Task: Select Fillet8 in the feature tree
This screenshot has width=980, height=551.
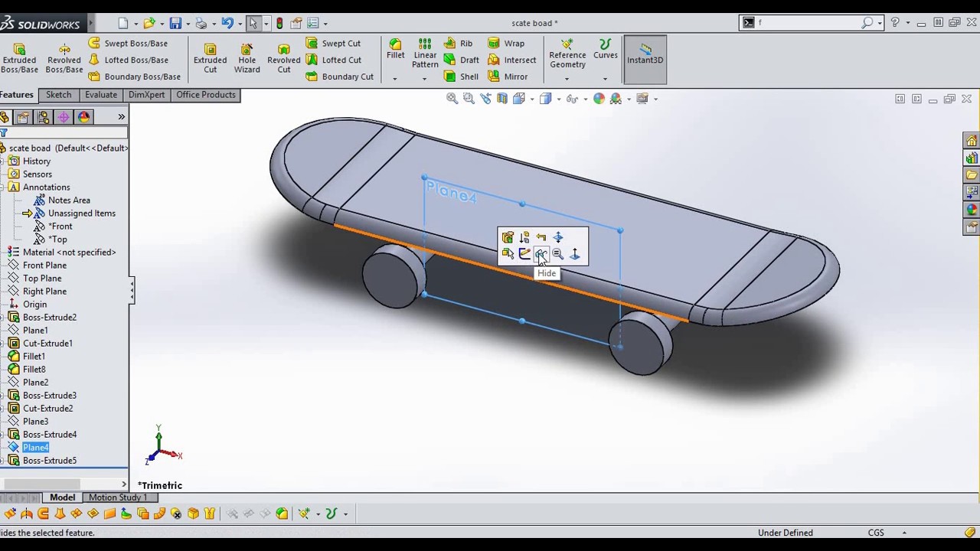Action: click(34, 370)
